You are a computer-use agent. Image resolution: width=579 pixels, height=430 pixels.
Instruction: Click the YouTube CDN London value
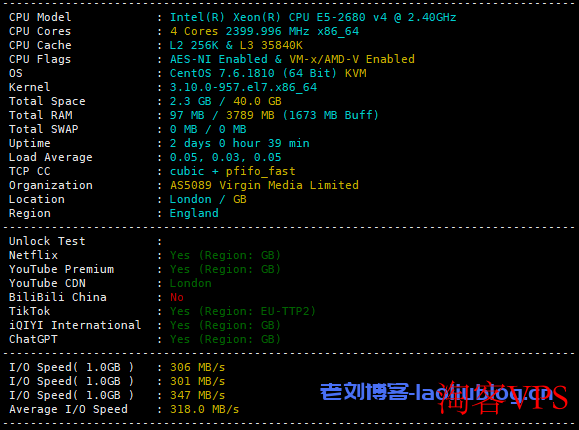coord(191,283)
